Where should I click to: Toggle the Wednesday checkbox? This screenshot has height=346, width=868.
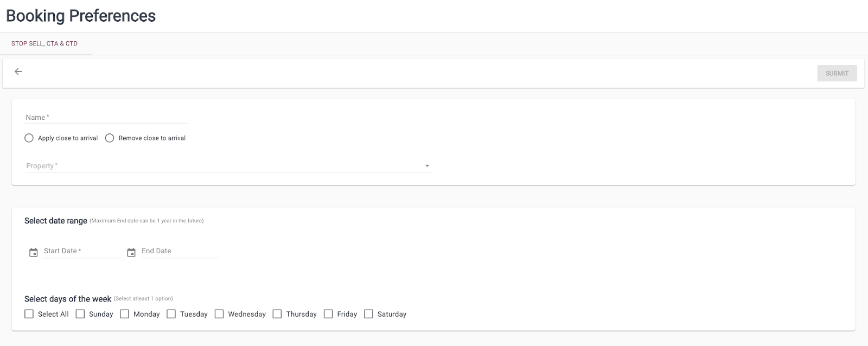(x=219, y=314)
